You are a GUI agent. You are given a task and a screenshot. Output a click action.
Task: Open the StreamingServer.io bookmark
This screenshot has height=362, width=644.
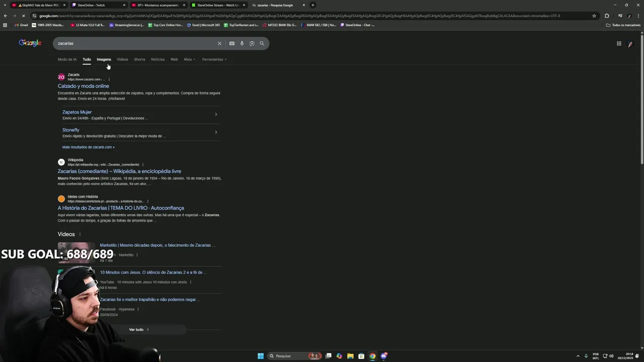(126, 25)
